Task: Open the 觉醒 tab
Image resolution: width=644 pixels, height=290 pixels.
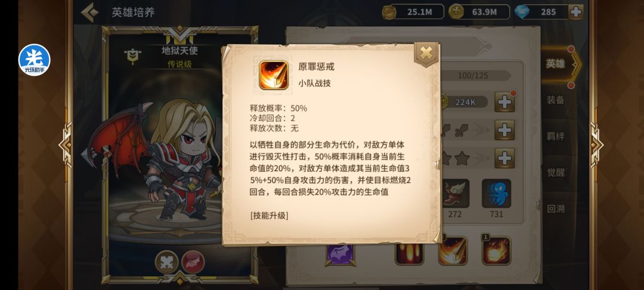Action: (x=555, y=172)
